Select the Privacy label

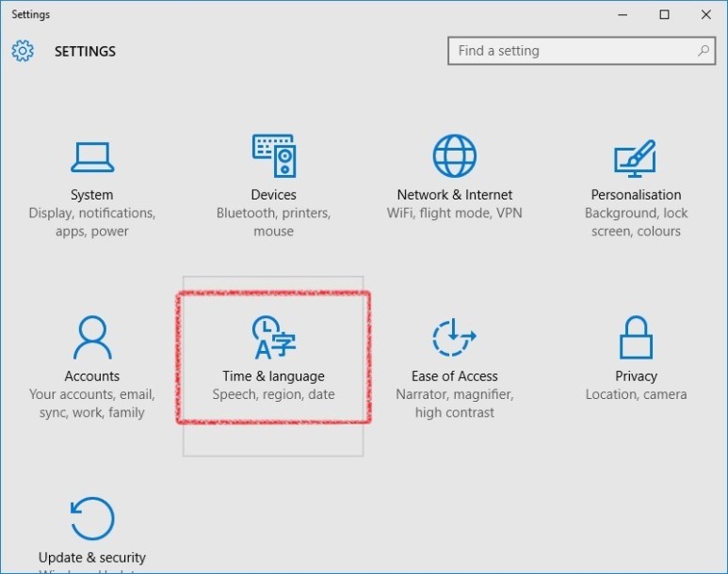coord(636,375)
